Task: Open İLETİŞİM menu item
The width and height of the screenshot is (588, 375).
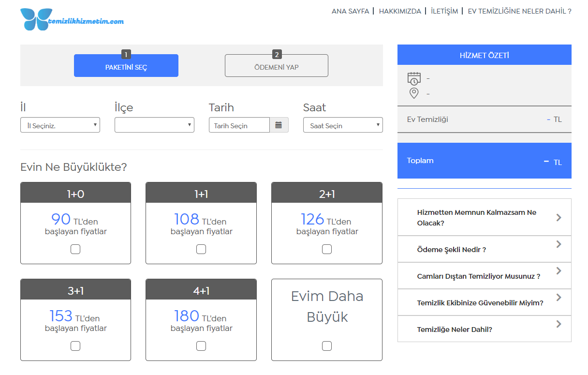Action: tap(444, 11)
